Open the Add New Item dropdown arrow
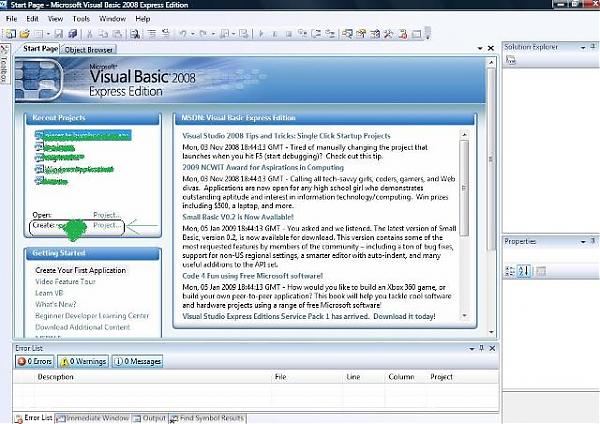 click(48, 34)
